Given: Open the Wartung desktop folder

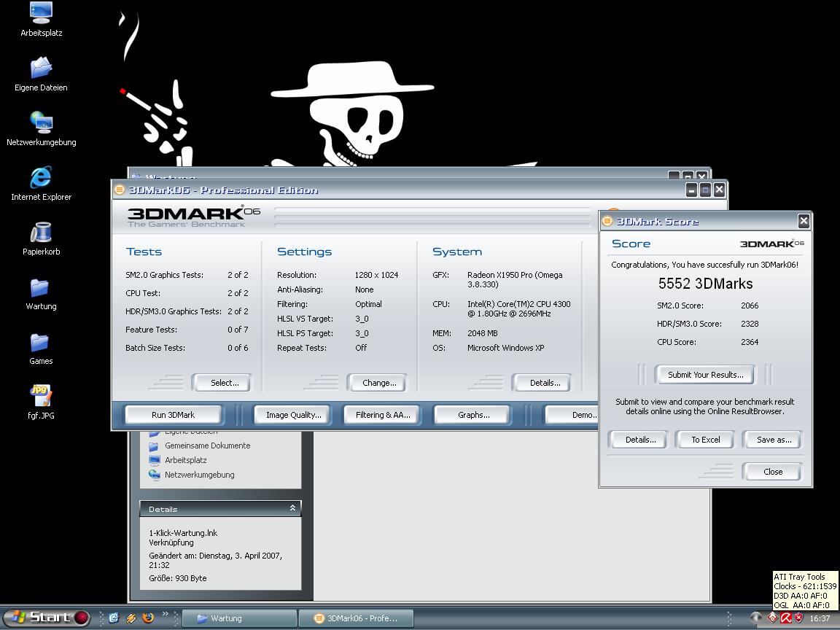Looking at the screenshot, I should (x=42, y=294).
